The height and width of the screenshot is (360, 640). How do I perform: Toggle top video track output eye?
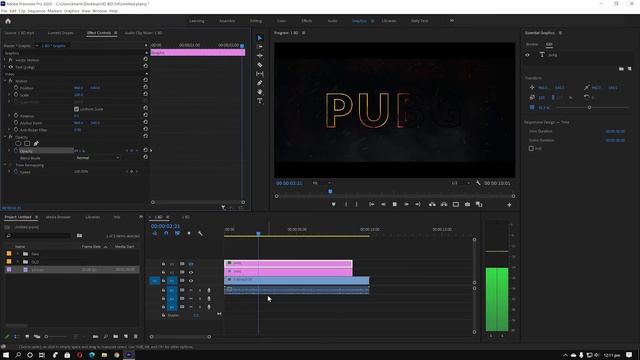(191, 264)
